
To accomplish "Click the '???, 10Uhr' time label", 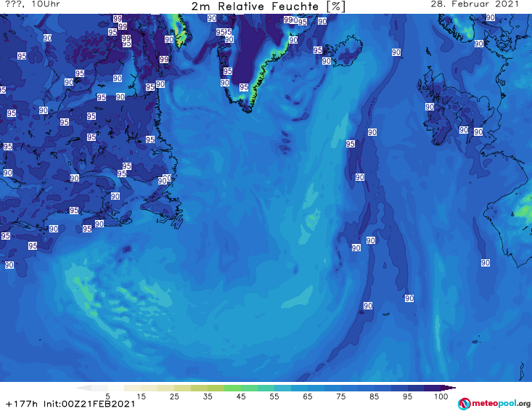I will pos(33,4).
